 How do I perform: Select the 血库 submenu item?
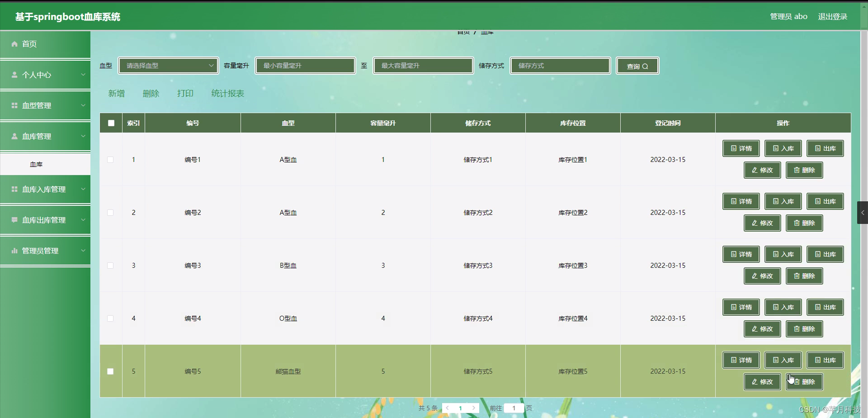(x=36, y=164)
